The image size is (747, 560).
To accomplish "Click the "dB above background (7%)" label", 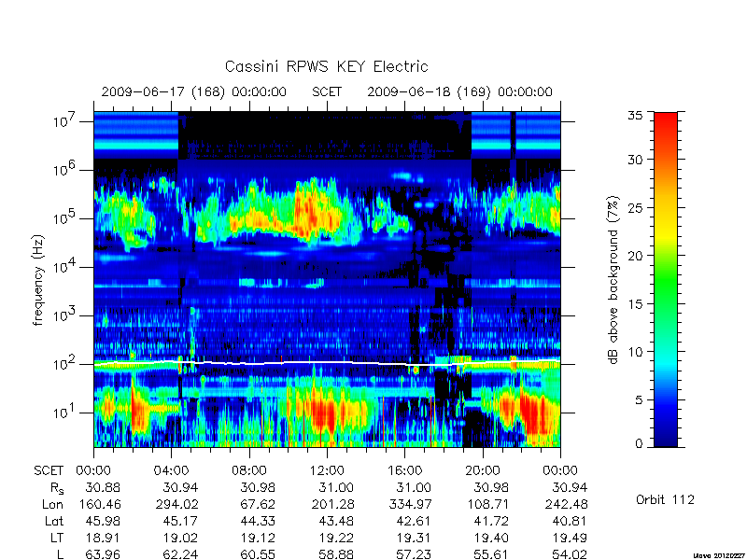I will click(x=613, y=280).
